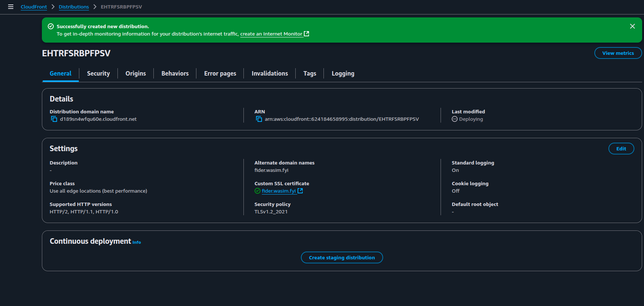Click the View metrics button
644x306 pixels.
tap(618, 53)
